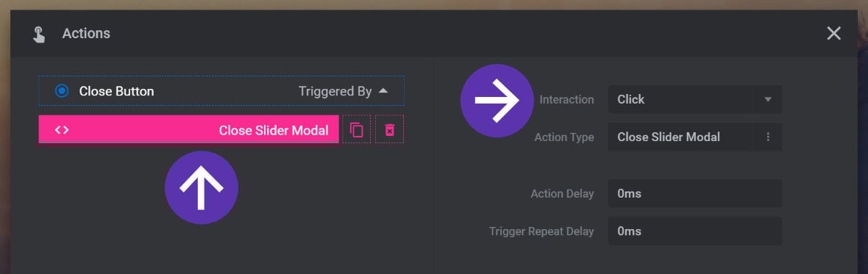Click the Triggered By label
This screenshot has height=274, width=868.
point(335,91)
